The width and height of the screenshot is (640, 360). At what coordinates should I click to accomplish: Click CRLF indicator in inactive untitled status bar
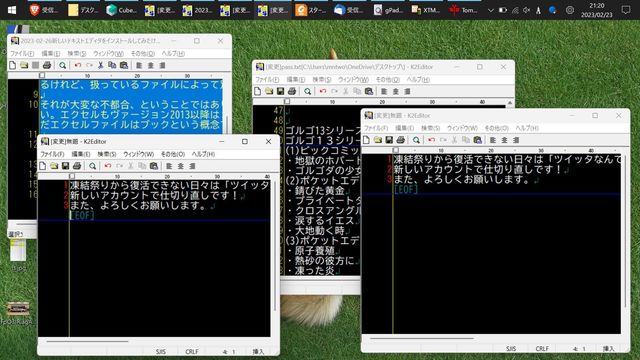[x=542, y=348]
